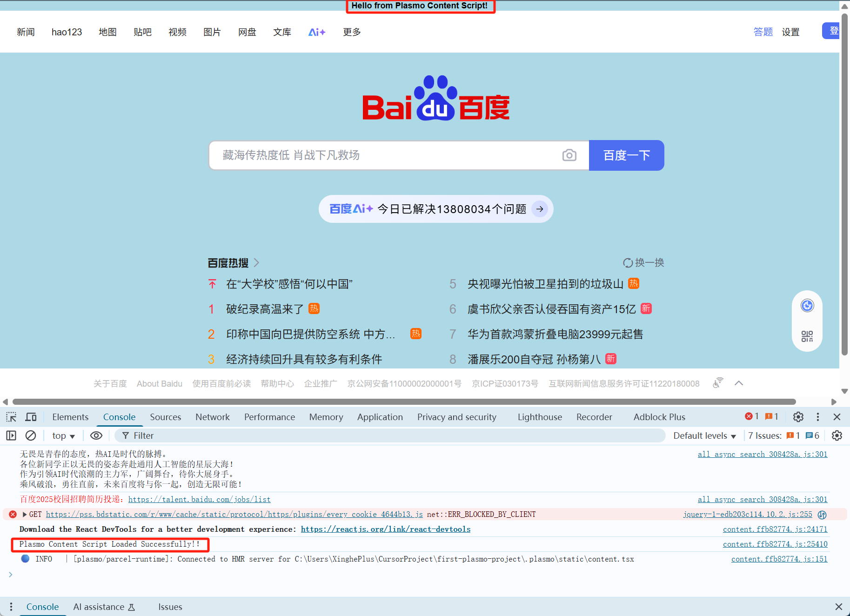The width and height of the screenshot is (850, 616).
Task: Open the Adblock Plus tab
Action: (659, 417)
